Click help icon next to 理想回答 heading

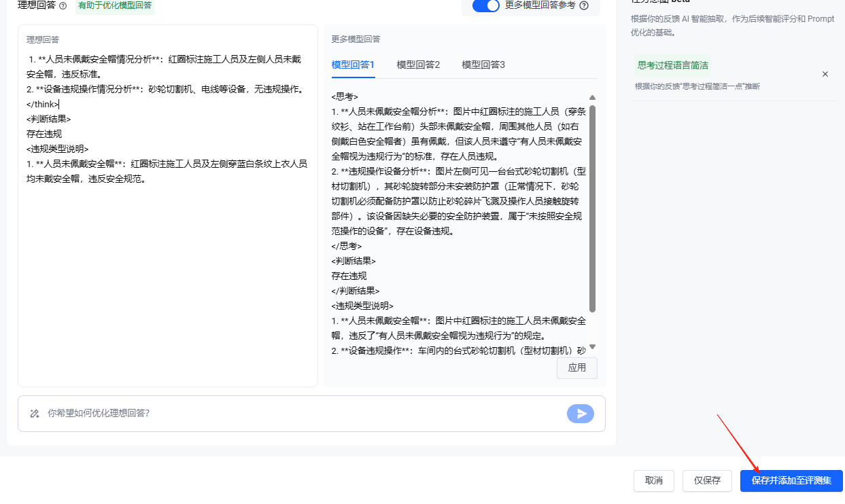click(x=63, y=6)
